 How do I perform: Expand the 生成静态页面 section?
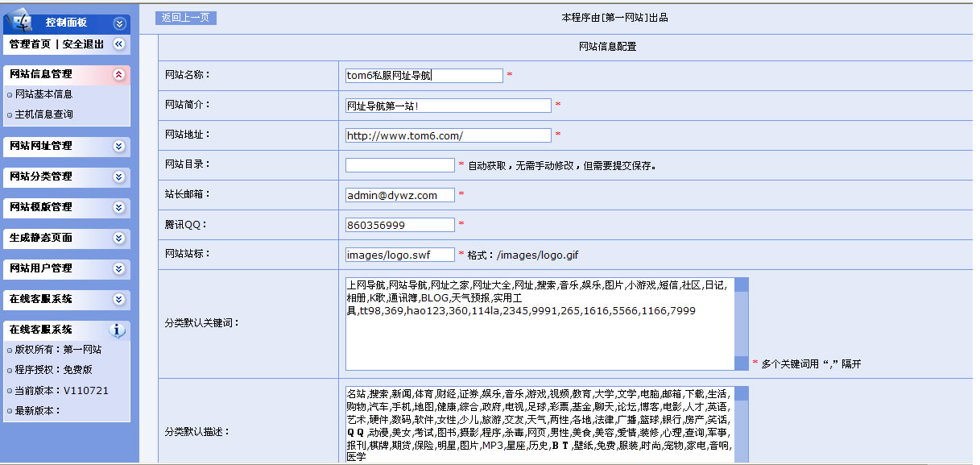pos(119,238)
